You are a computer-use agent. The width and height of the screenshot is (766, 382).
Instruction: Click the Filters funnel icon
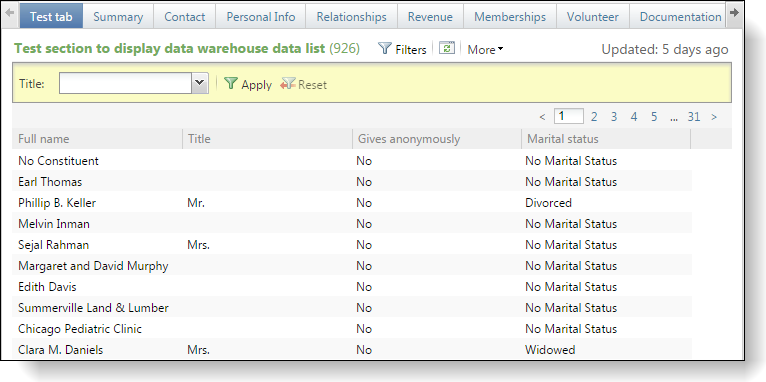385,48
